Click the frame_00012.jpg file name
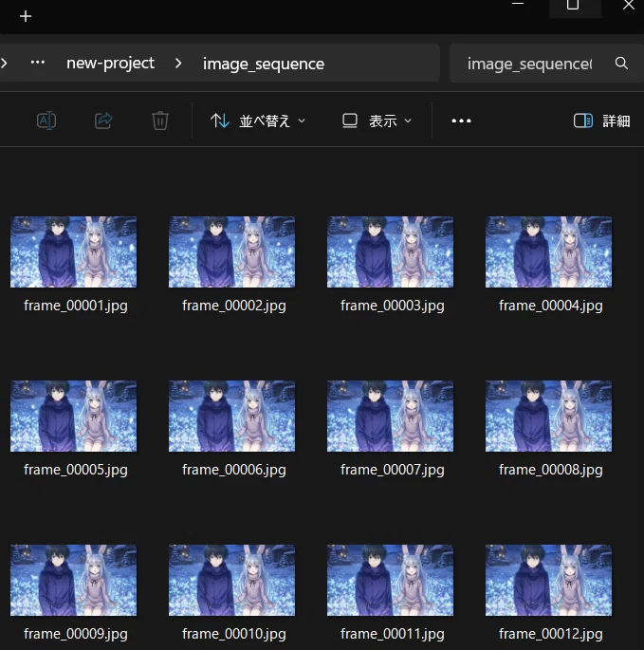 pyautogui.click(x=550, y=634)
